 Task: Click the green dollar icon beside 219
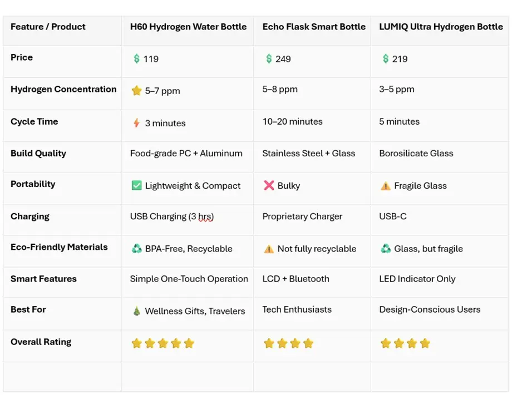(x=386, y=58)
